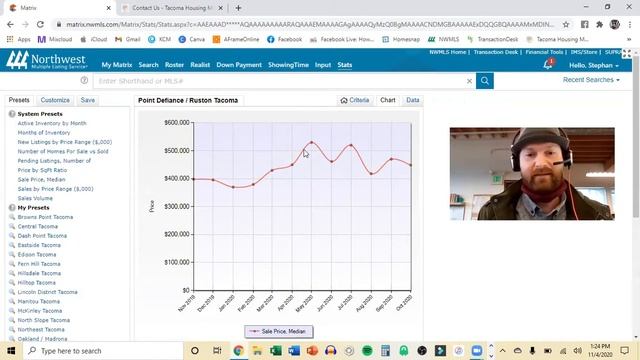This screenshot has height=360, width=640.
Task: Switch to the Save tab
Action: coord(88,100)
